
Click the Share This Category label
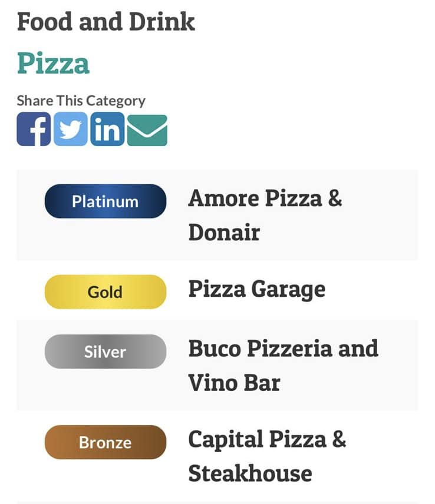coord(81,101)
